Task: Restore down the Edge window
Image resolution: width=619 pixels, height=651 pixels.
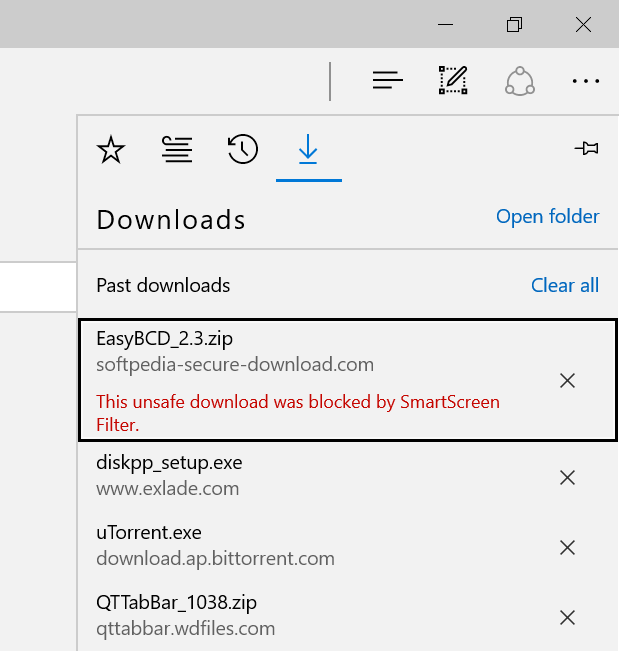Action: 514,24
